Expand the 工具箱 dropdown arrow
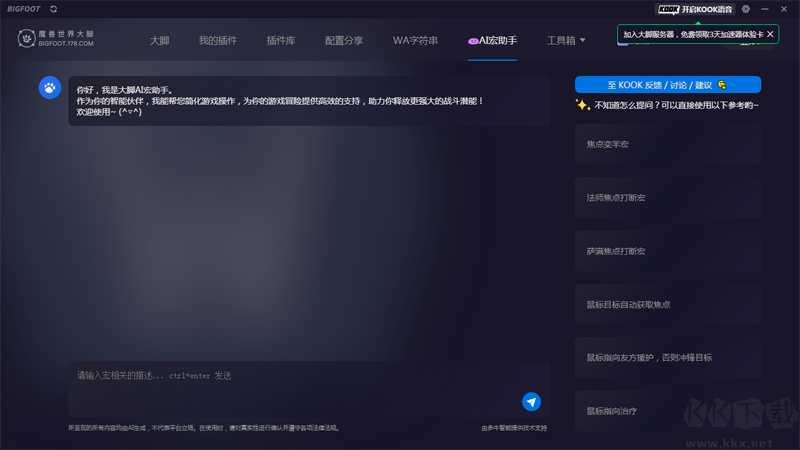 [x=583, y=40]
